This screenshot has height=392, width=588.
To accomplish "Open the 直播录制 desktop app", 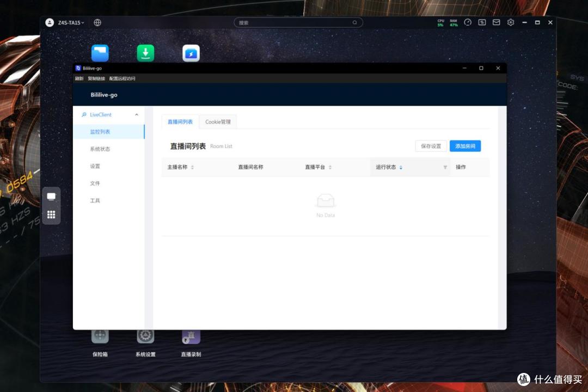I will click(x=191, y=344).
